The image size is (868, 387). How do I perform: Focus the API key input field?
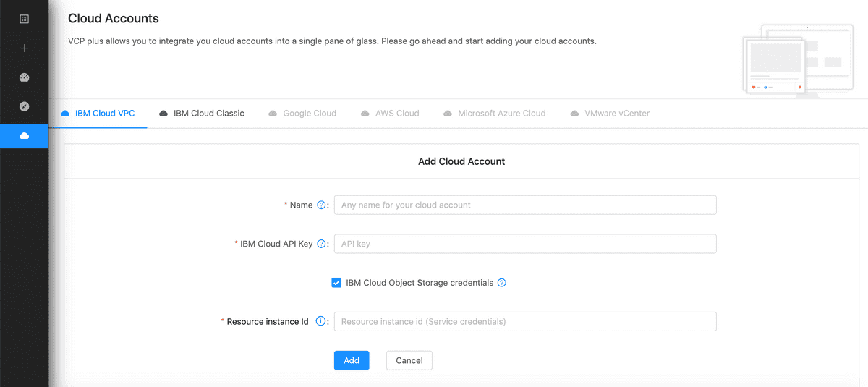pos(525,244)
